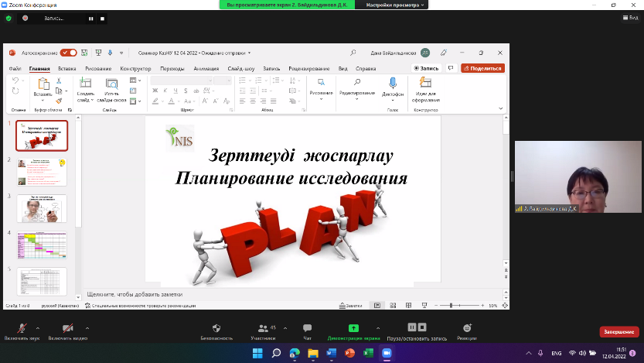Screen dimensions: 644x363
Task: Click the Share button in PowerPoint
Action: pos(482,68)
